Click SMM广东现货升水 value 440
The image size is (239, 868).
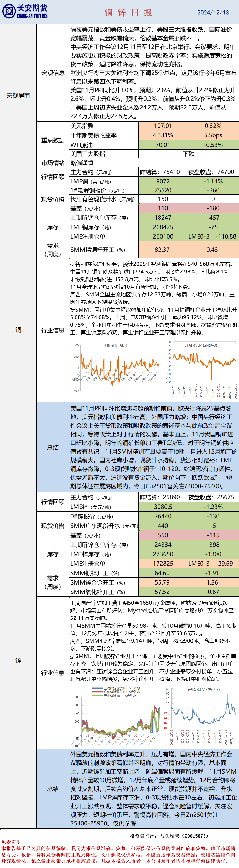[x=163, y=526]
